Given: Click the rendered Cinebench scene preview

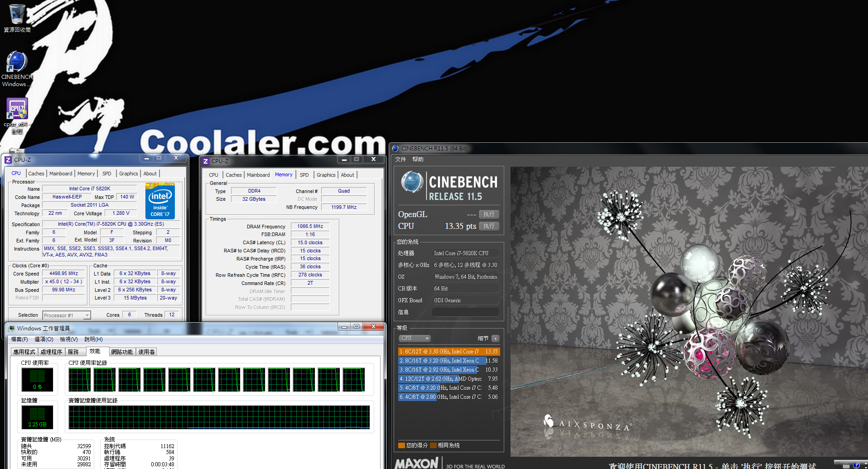Looking at the screenshot, I should (689, 311).
